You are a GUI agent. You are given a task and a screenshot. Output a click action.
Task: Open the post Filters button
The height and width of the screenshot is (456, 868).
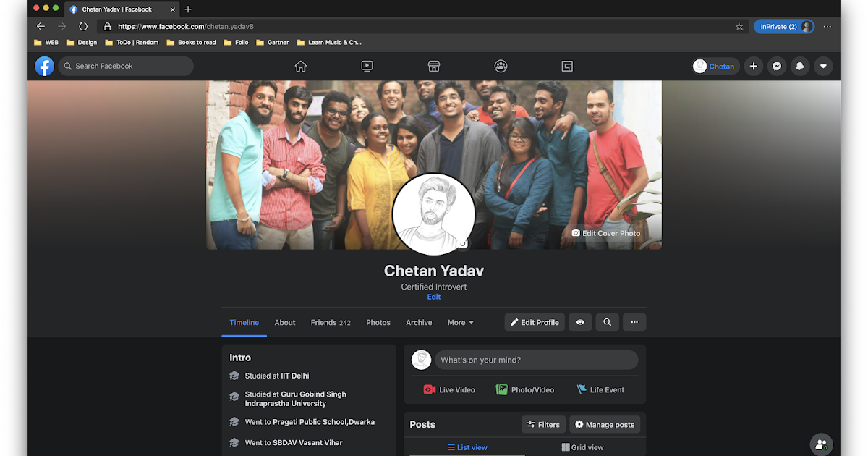tap(543, 425)
